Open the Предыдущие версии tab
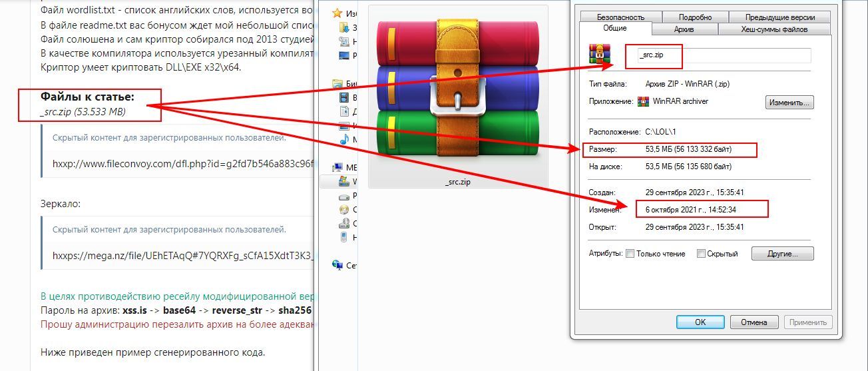Screen dimensions: 868x371 (x=780, y=17)
